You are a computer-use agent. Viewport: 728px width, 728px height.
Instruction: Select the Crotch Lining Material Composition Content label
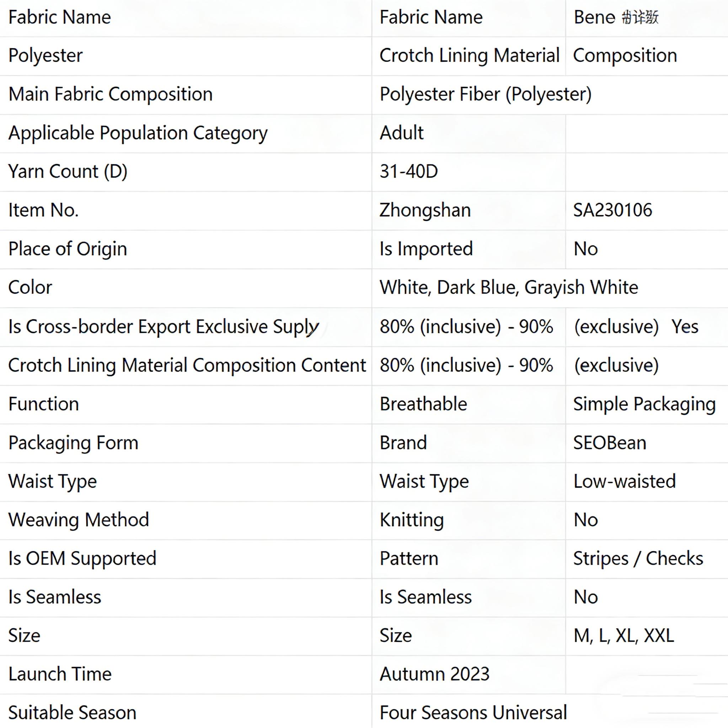click(x=187, y=365)
